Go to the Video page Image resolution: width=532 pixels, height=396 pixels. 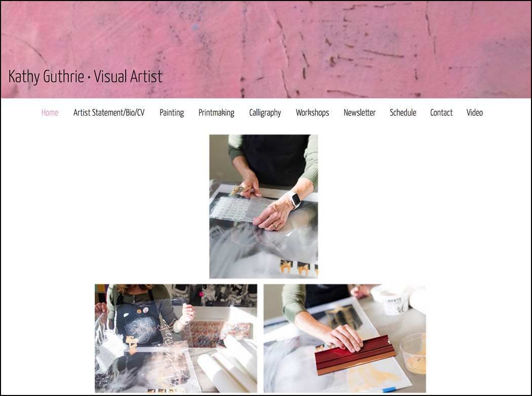[x=475, y=113]
